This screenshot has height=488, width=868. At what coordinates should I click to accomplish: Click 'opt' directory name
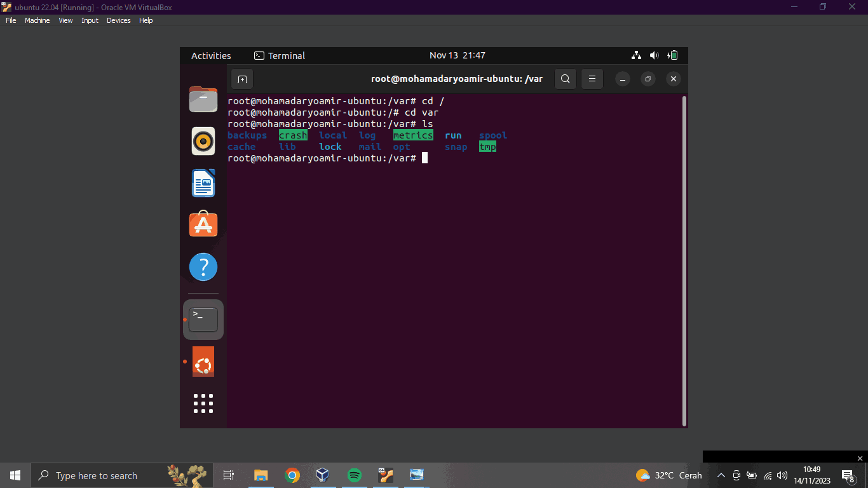tap(402, 147)
